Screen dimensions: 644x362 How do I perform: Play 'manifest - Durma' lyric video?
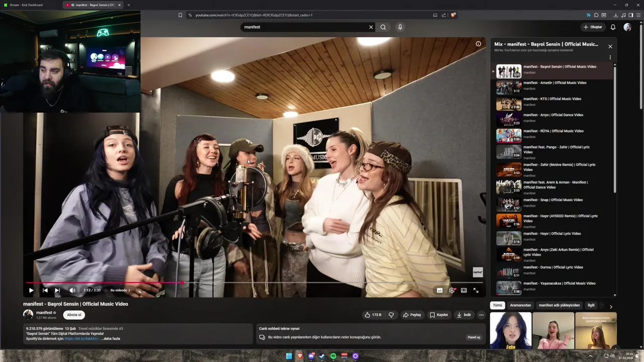click(552, 271)
